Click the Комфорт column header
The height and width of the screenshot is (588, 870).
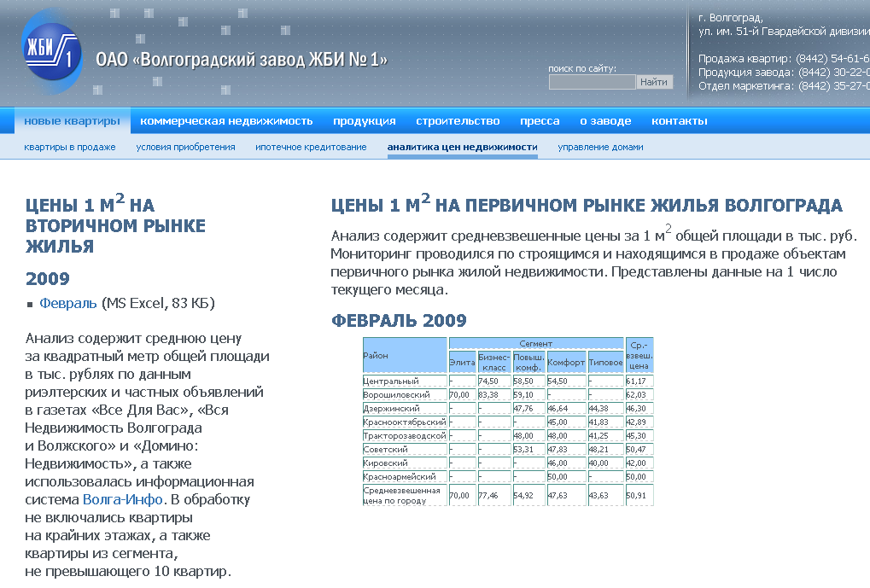(x=566, y=362)
